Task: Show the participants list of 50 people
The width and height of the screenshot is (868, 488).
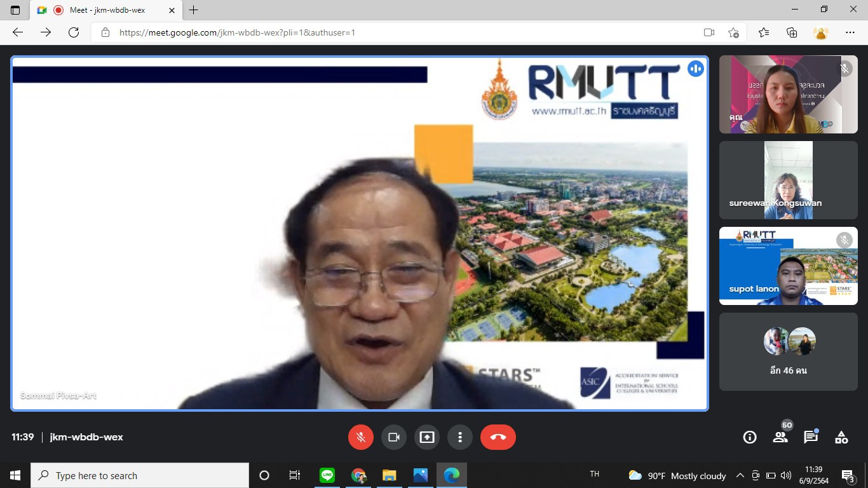Action: click(780, 437)
